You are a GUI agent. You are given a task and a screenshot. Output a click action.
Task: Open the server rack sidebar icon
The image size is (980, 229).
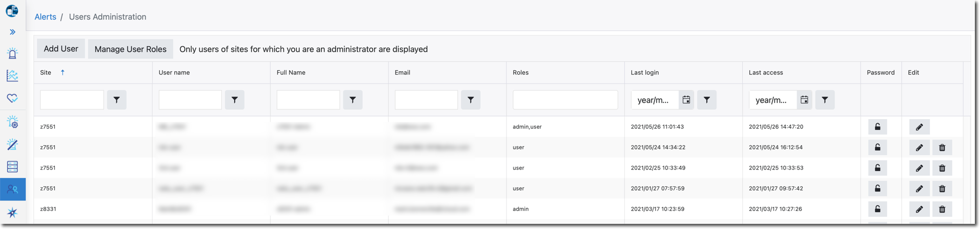[x=13, y=166]
